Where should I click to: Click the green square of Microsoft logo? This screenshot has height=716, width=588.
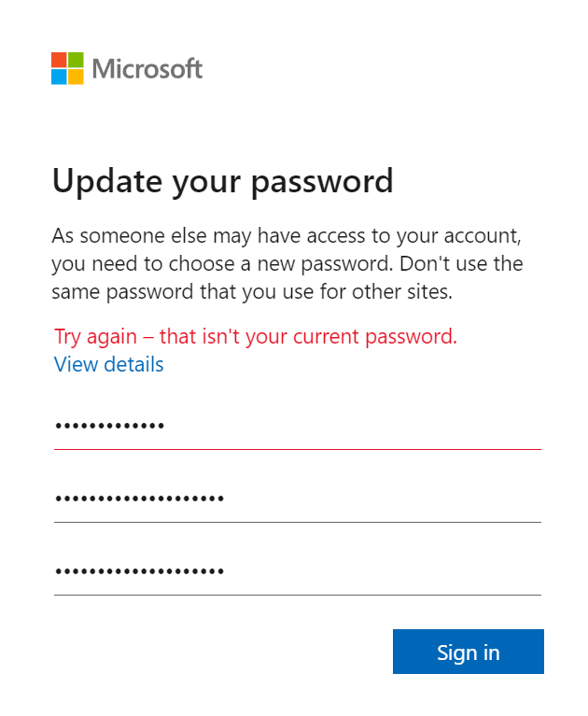tap(76, 60)
